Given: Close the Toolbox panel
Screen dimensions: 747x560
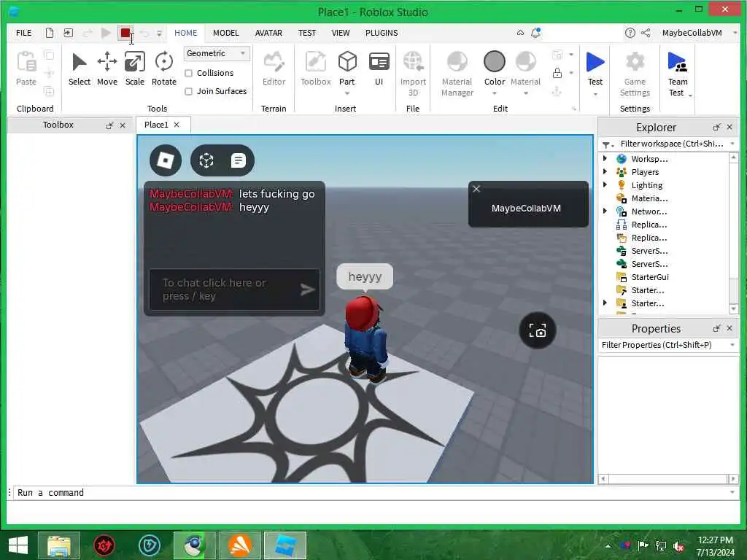Looking at the screenshot, I should 123,125.
